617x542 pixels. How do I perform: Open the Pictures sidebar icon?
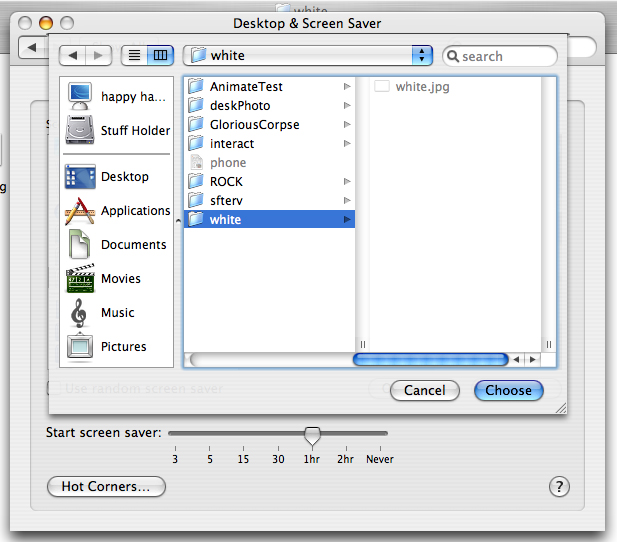coord(80,346)
